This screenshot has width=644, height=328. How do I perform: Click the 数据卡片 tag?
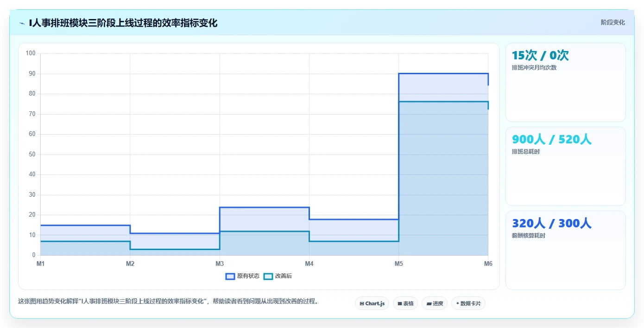pos(468,303)
